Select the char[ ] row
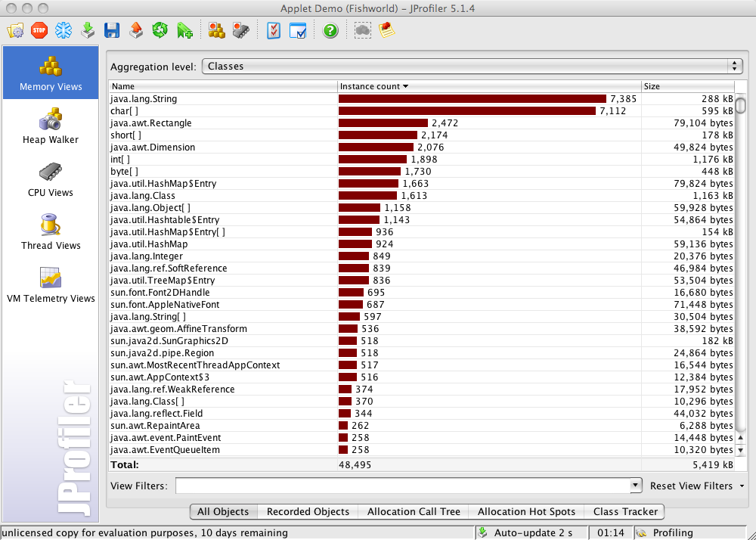 tap(422, 111)
